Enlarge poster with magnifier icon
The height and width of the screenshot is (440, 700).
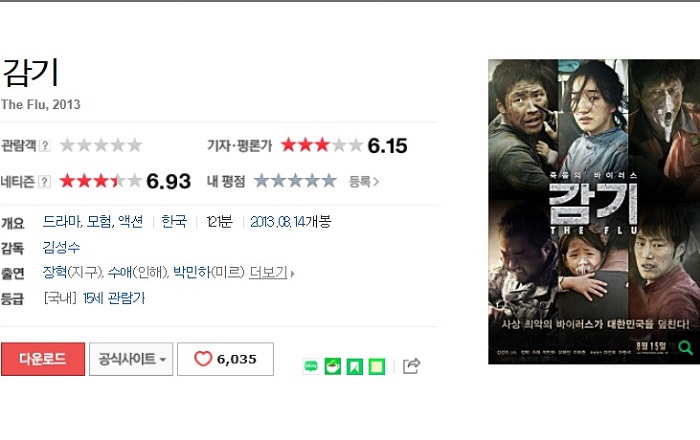[685, 348]
